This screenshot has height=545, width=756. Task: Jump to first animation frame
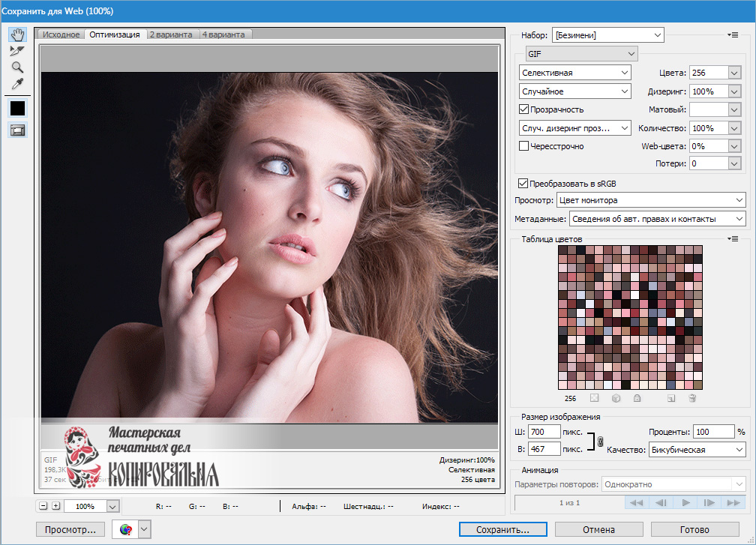coord(637,502)
